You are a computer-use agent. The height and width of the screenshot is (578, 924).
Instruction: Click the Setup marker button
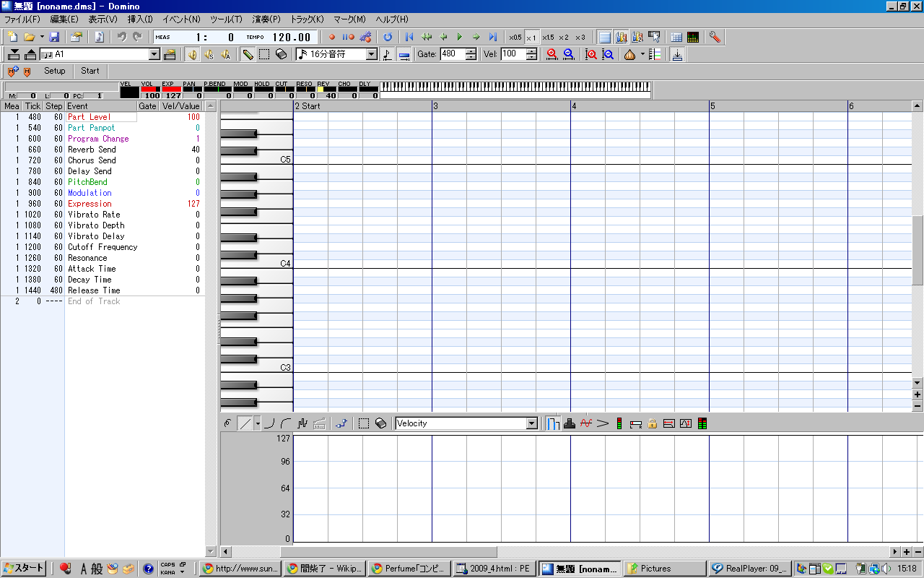(54, 71)
